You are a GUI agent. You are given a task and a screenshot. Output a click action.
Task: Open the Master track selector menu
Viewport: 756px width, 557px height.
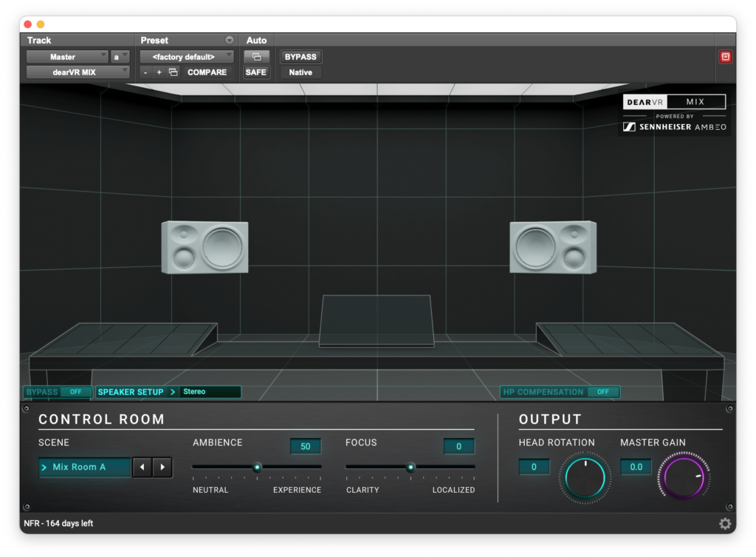pos(67,57)
